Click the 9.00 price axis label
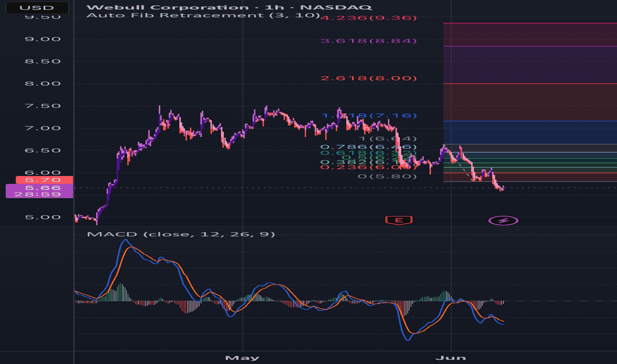 (x=42, y=39)
